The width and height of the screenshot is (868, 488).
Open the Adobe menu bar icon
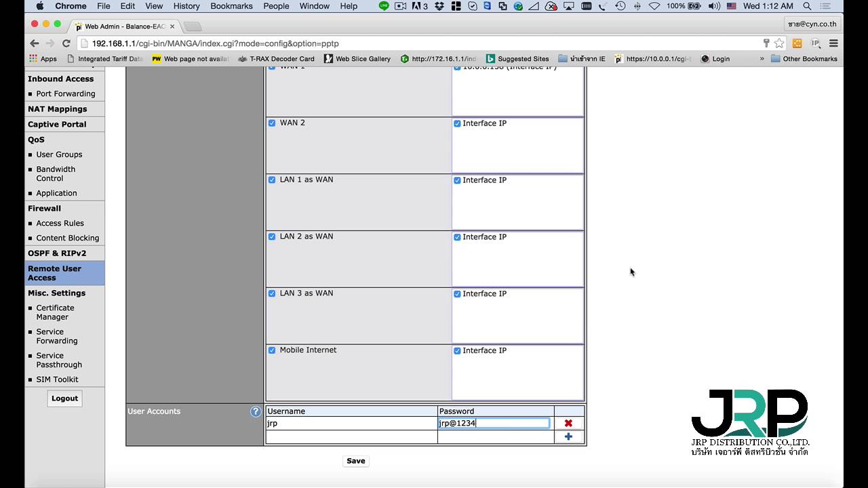point(419,6)
